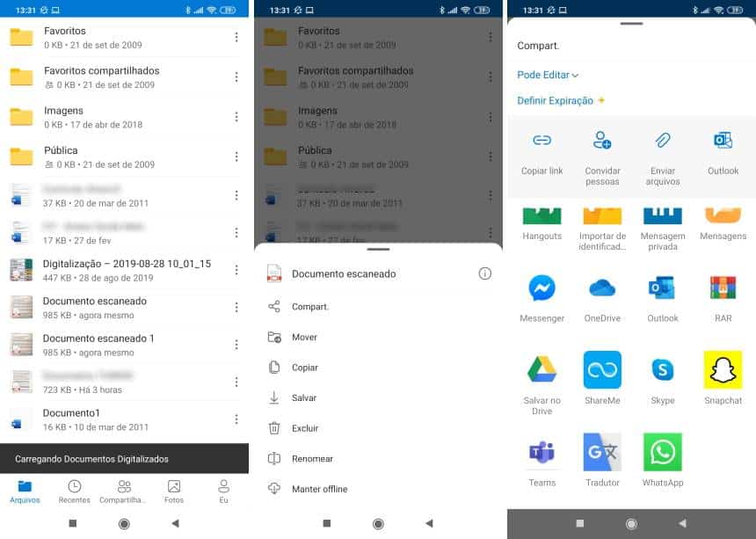
Task: Select Mover from the file action menu
Action: point(379,337)
